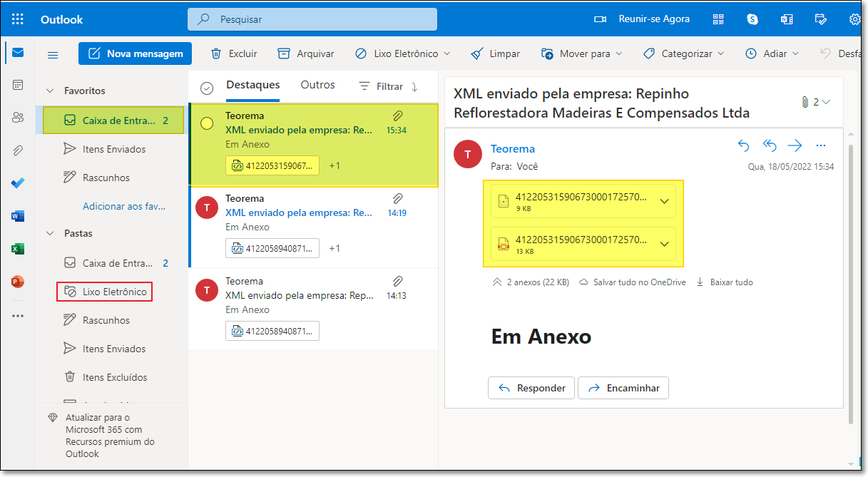Open Calendar from the left rail
This screenshot has height=477, width=868.
[x=18, y=85]
